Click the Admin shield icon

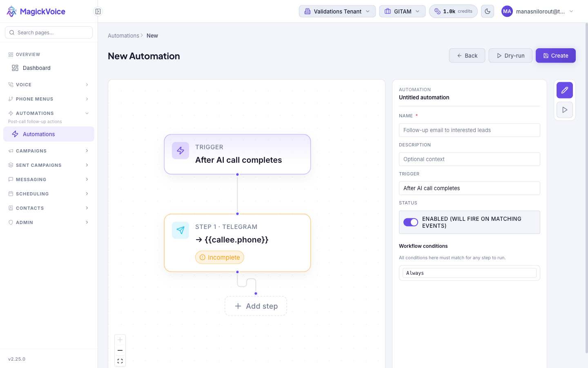pos(11,222)
